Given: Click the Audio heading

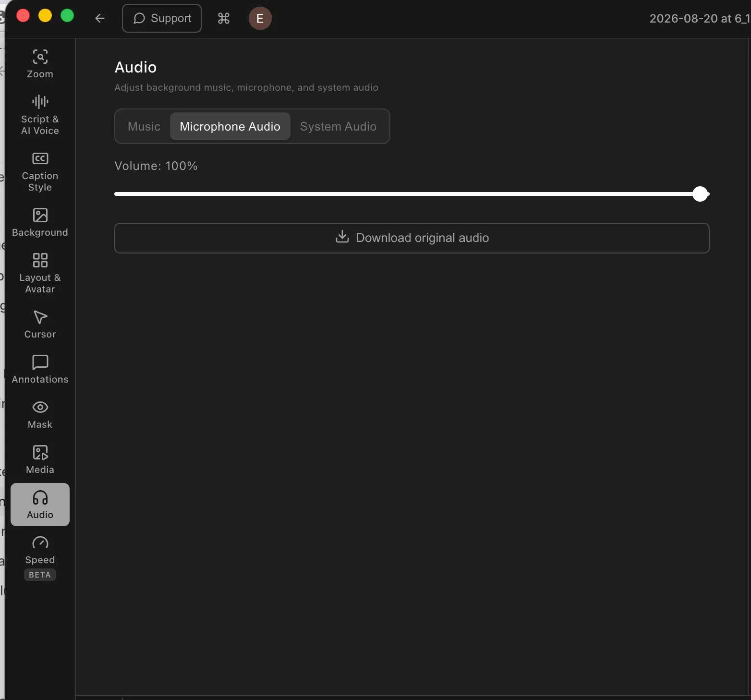Looking at the screenshot, I should point(135,67).
